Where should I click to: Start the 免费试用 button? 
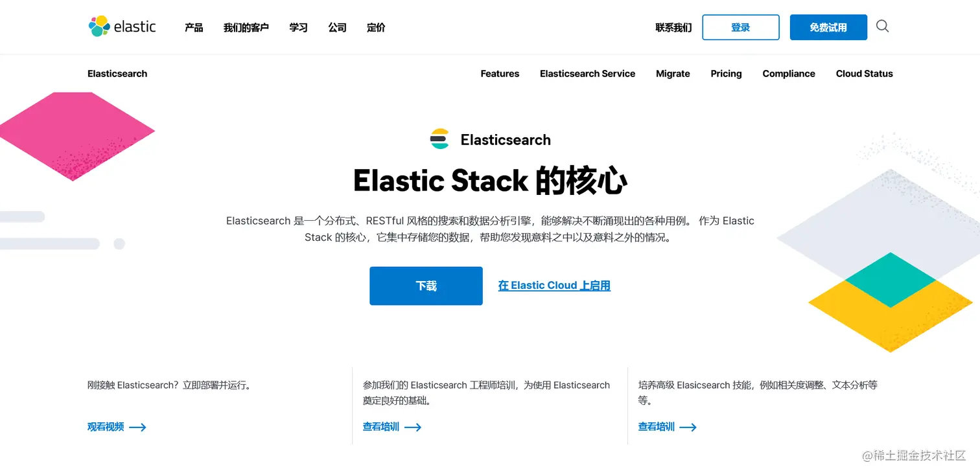click(828, 27)
